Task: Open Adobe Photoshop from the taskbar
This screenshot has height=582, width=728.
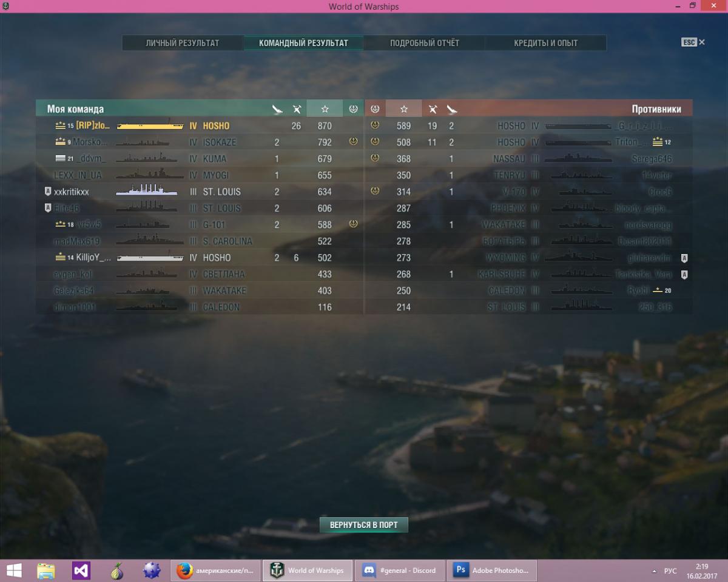Action: (492, 570)
